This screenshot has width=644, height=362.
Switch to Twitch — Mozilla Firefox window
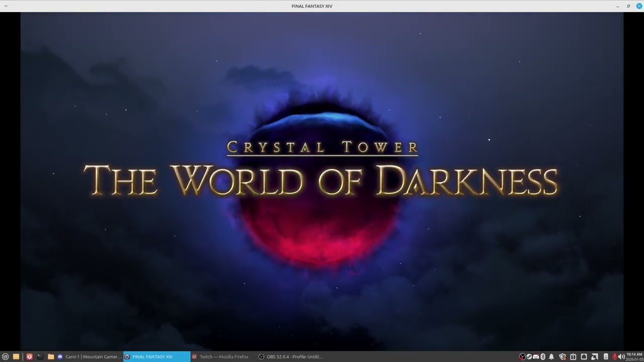(x=223, y=356)
